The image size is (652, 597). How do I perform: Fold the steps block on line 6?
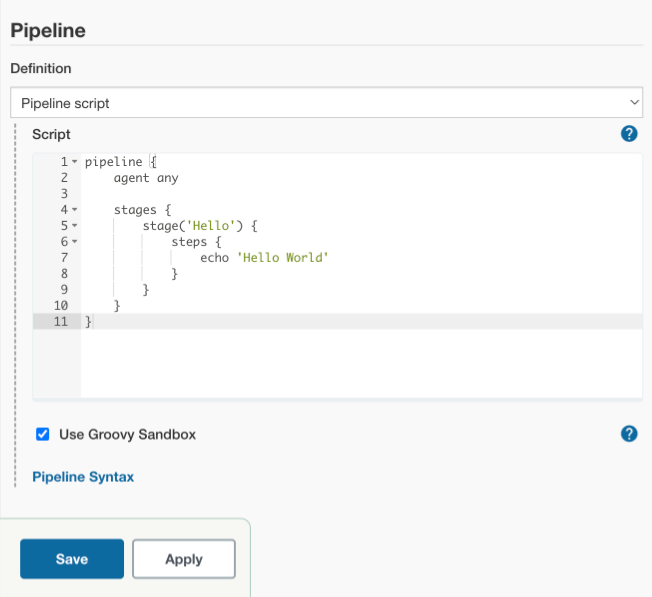coord(74,242)
